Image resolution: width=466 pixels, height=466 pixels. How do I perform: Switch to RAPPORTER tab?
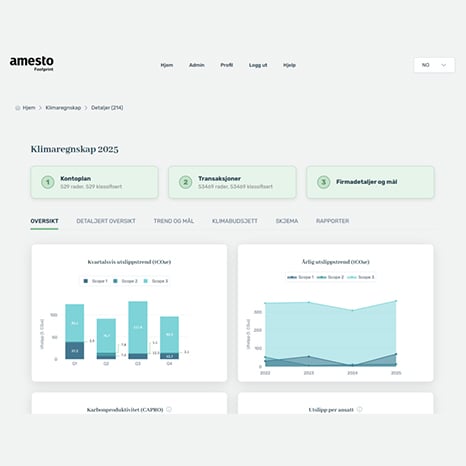(x=332, y=221)
